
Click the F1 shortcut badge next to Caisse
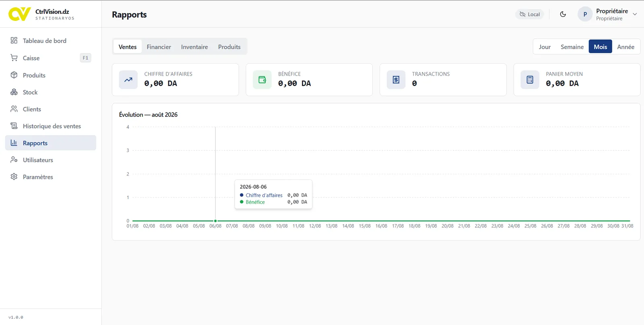pos(85,58)
